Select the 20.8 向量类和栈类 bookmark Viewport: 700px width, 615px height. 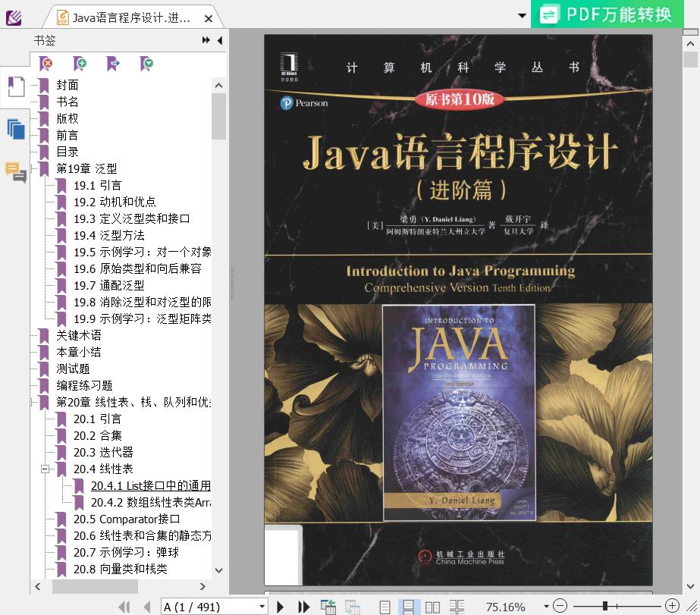click(120, 569)
